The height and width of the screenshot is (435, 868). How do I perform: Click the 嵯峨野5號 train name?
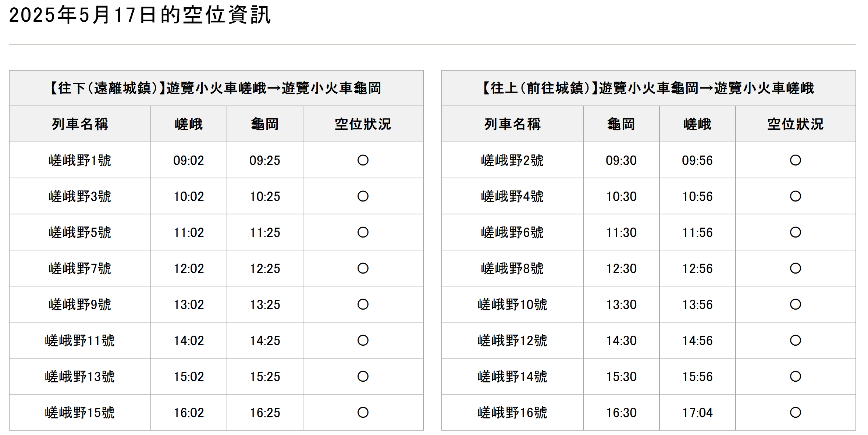80,232
